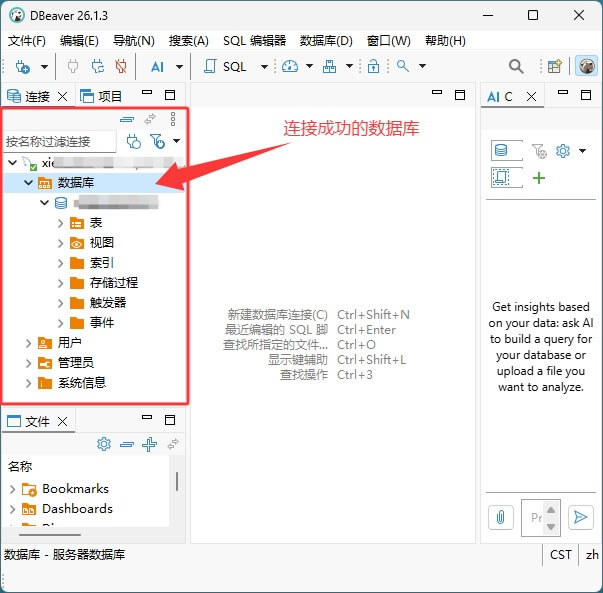Click the filter connections by name field
603x593 pixels.
60,142
